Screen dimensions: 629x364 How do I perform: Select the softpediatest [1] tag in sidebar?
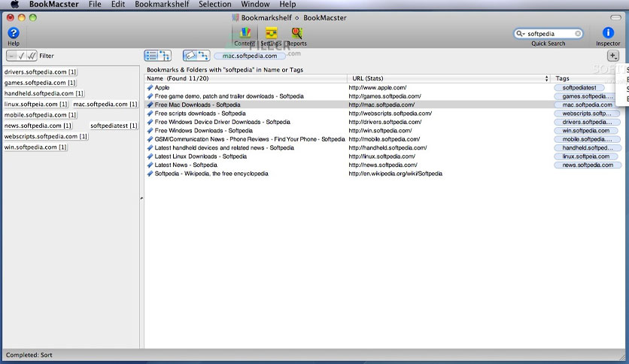pos(114,126)
